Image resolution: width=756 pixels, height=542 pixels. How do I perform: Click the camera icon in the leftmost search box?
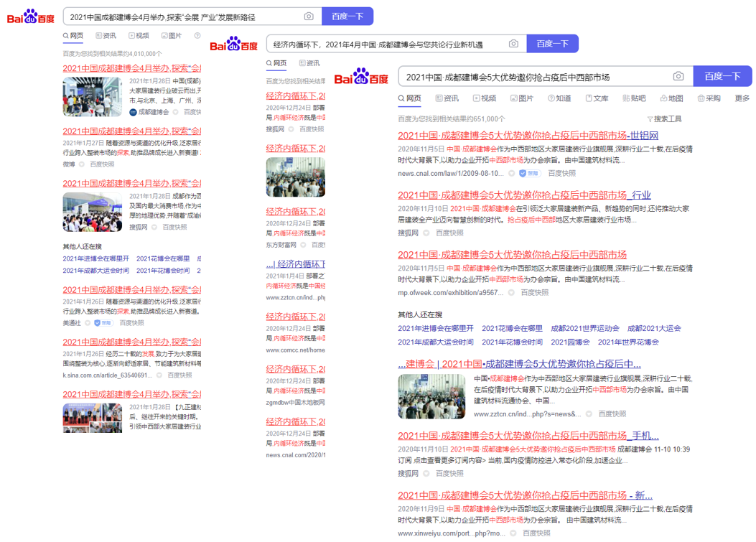coord(309,16)
